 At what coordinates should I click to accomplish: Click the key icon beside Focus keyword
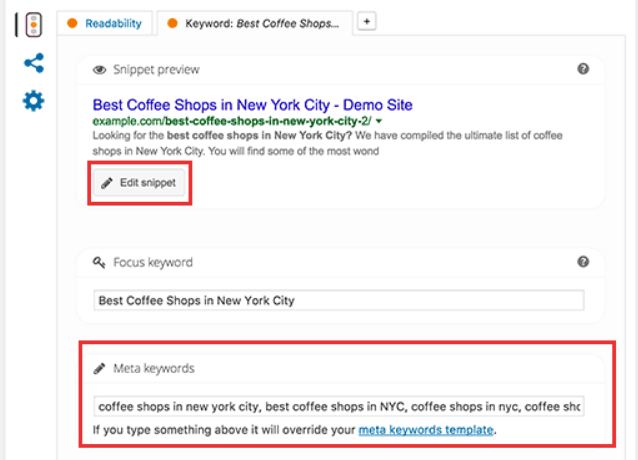99,263
